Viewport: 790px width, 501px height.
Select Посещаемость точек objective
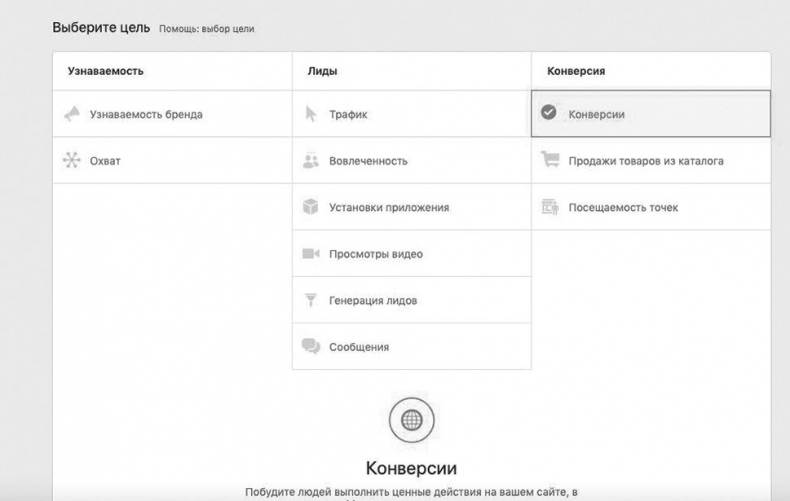click(622, 207)
